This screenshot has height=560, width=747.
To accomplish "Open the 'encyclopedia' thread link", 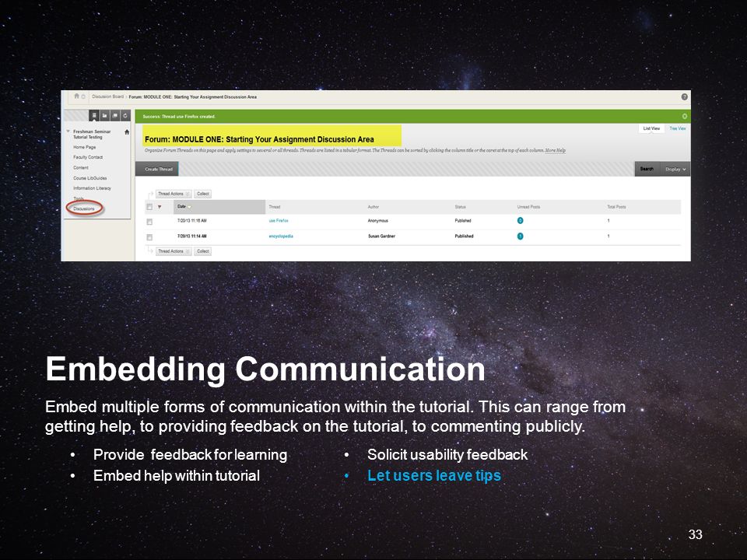I will tap(281, 236).
